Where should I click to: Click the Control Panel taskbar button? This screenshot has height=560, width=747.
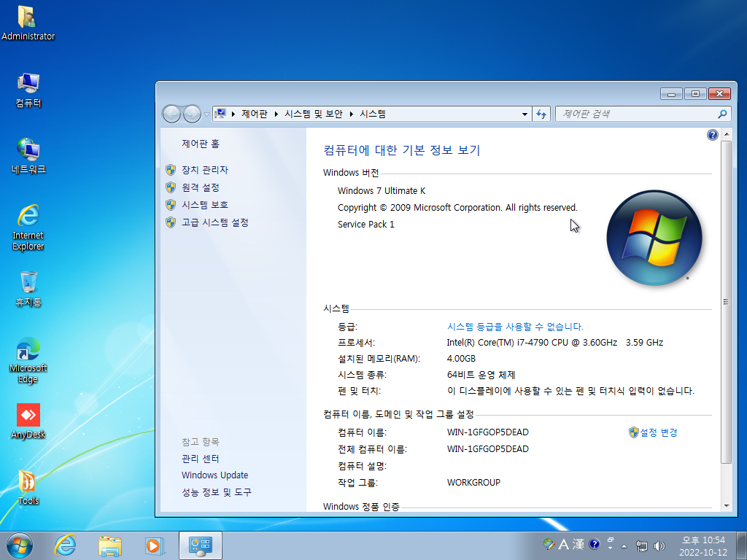[201, 545]
